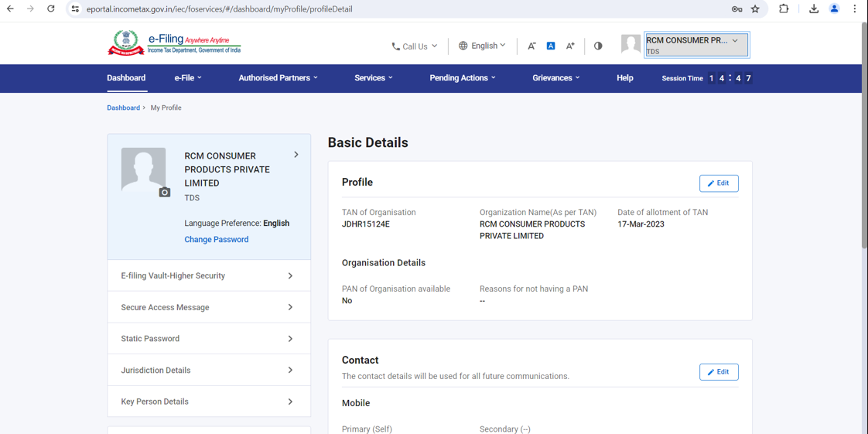Screen dimensions: 868x434
Task: Open Jurisdiction Details section
Action: coord(209,371)
